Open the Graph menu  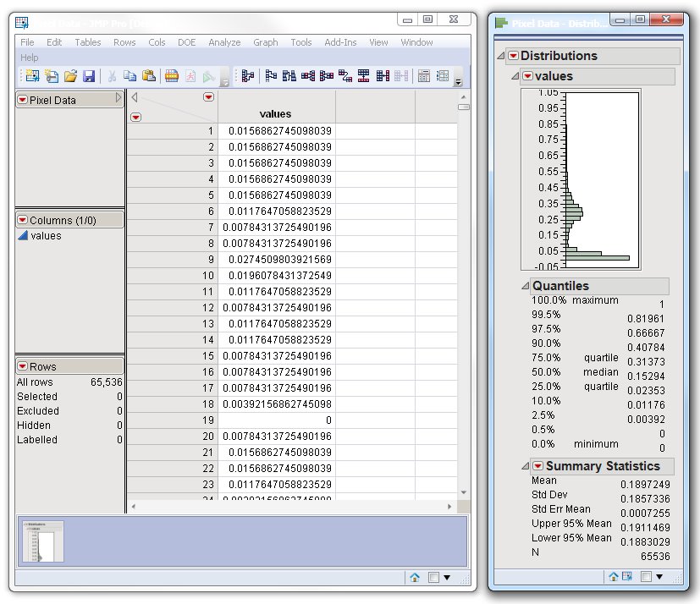tap(265, 42)
